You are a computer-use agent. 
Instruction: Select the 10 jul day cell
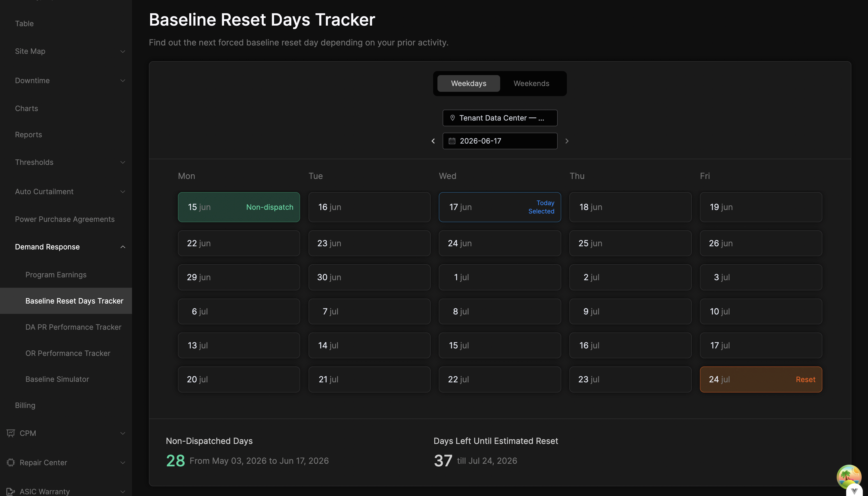[x=761, y=311]
